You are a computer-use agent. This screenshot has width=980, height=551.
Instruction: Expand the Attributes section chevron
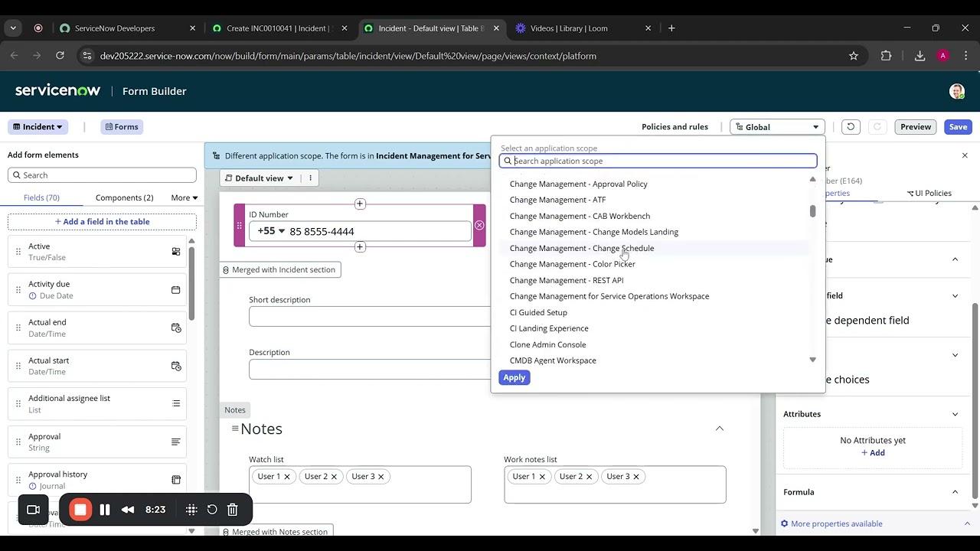(955, 414)
